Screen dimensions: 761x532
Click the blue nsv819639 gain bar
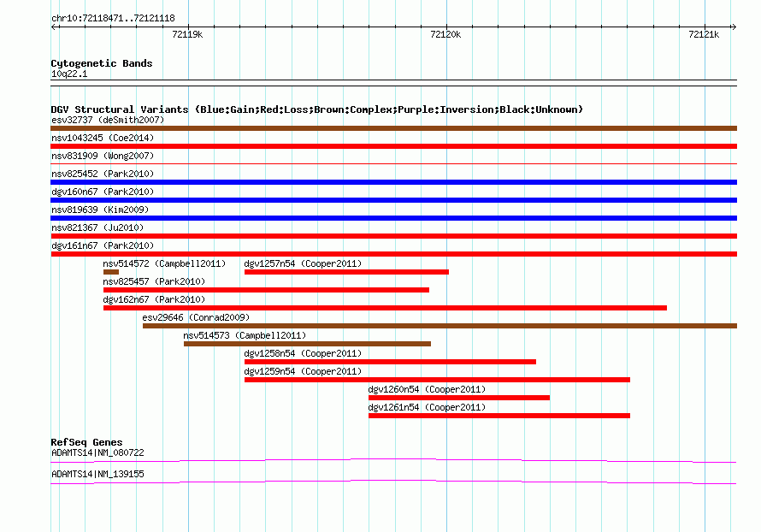point(393,218)
